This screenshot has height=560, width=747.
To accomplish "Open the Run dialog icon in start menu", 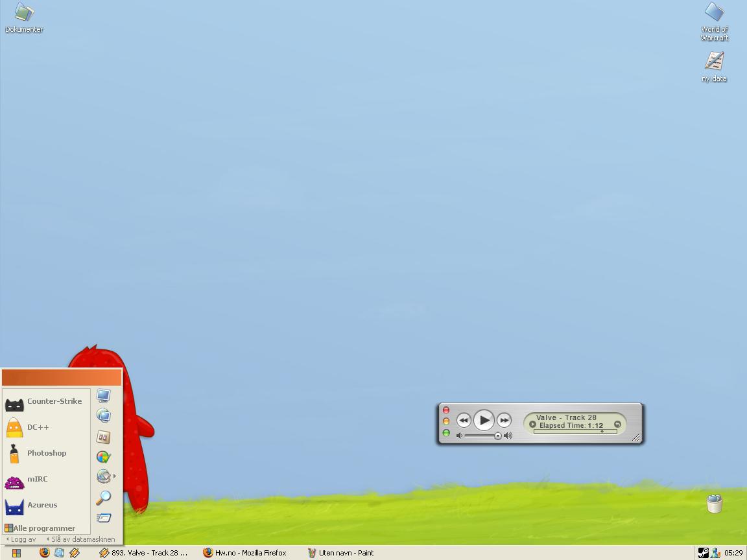I will point(103,518).
